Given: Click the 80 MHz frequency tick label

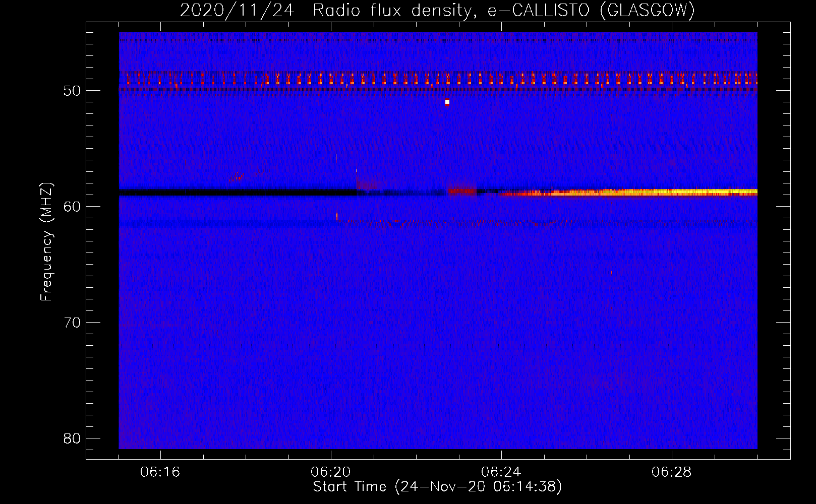Looking at the screenshot, I should click(x=73, y=438).
